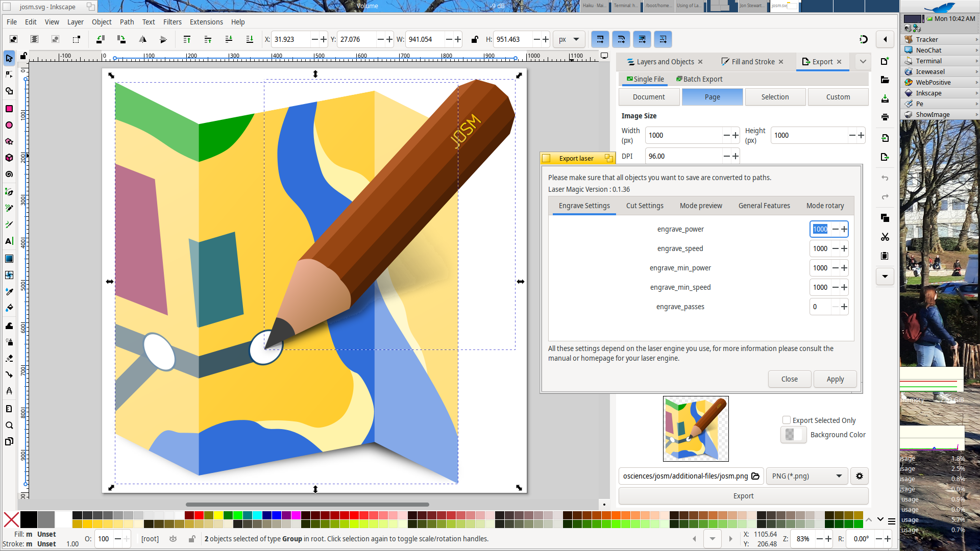Click the Flip horizontal toolbar icon
Image resolution: width=980 pixels, height=551 pixels.
click(142, 39)
